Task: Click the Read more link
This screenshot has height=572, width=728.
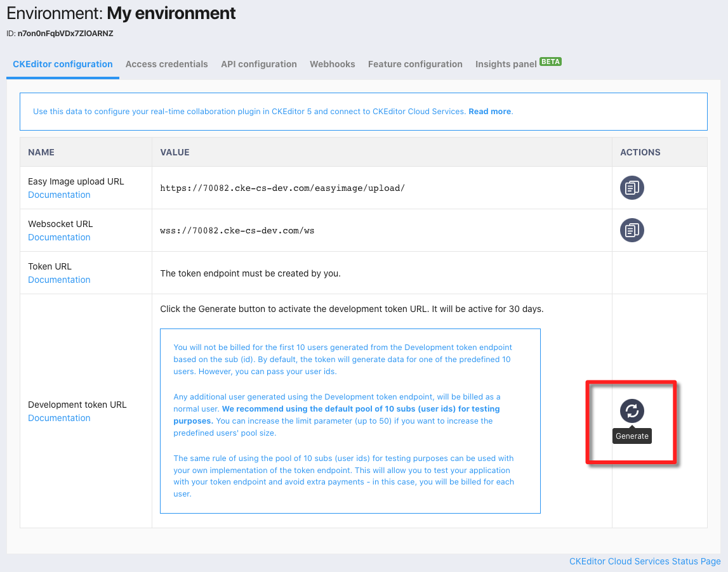Action: point(489,111)
